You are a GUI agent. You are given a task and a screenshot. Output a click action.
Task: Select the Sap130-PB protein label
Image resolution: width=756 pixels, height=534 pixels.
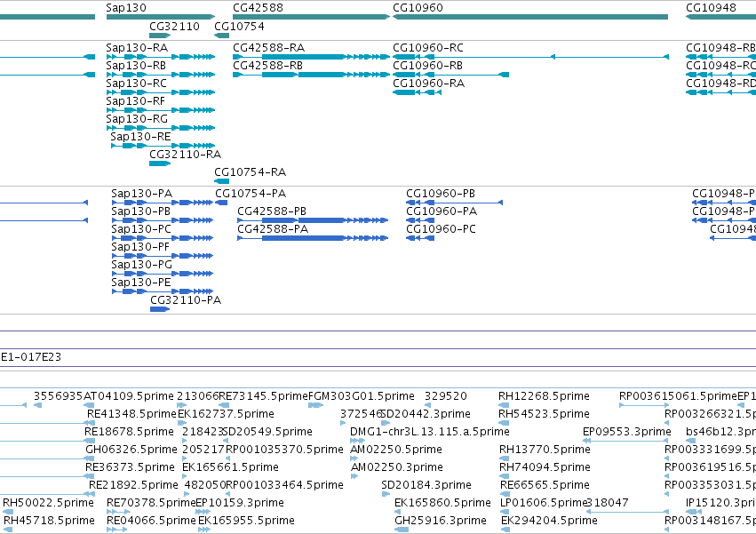coord(140,211)
